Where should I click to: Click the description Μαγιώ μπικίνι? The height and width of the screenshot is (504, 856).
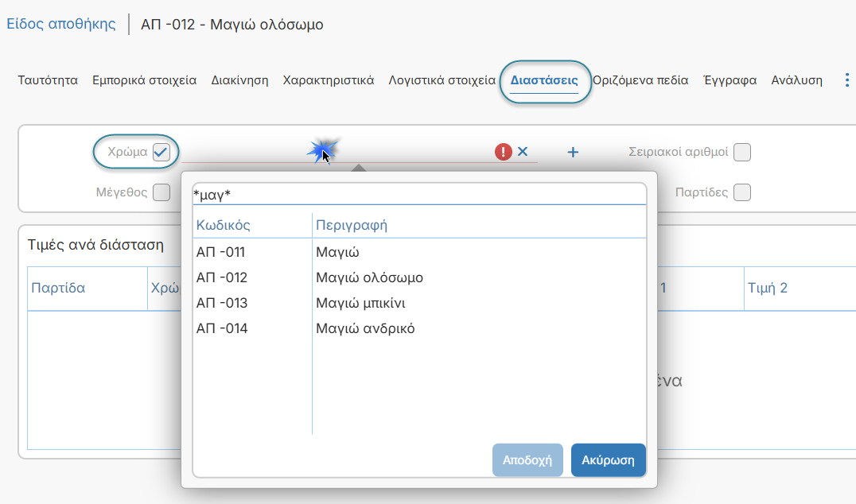point(360,303)
